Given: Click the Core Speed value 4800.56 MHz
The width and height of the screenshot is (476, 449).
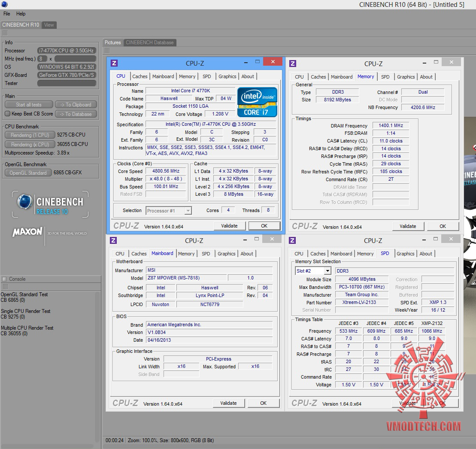Looking at the screenshot, I should (x=166, y=171).
